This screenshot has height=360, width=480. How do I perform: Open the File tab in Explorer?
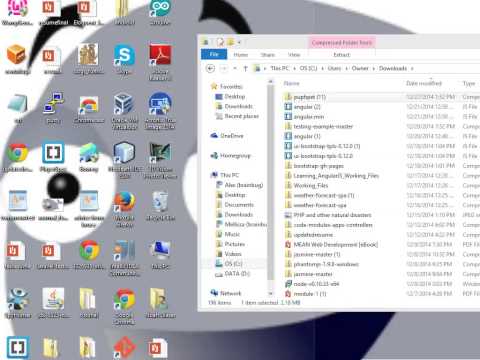(214, 54)
